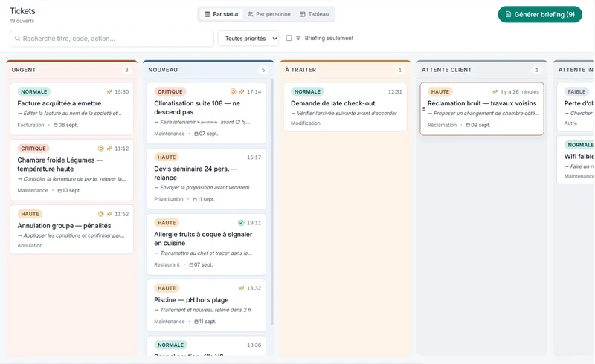Click calendar icon on Piscine pH card

(x=196, y=322)
